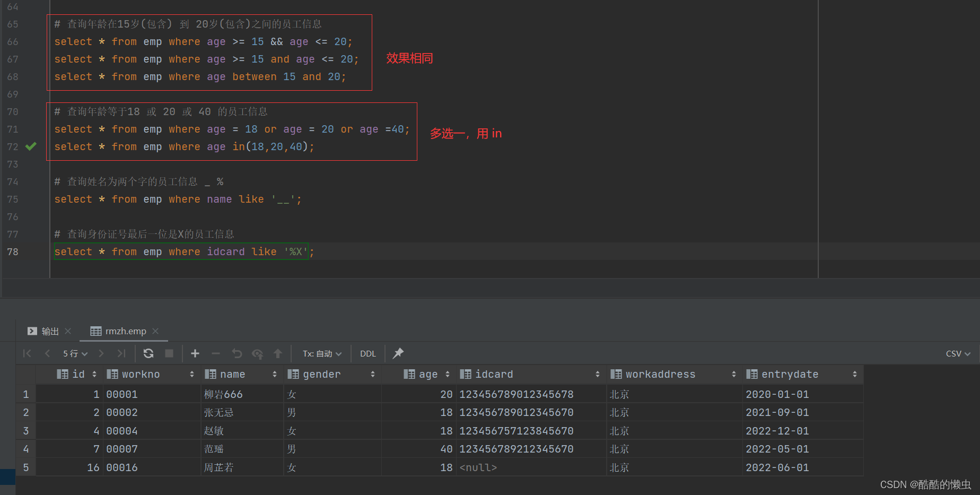Submit changes with the up arrow icon
Screen dimensions: 980x495
[278, 353]
